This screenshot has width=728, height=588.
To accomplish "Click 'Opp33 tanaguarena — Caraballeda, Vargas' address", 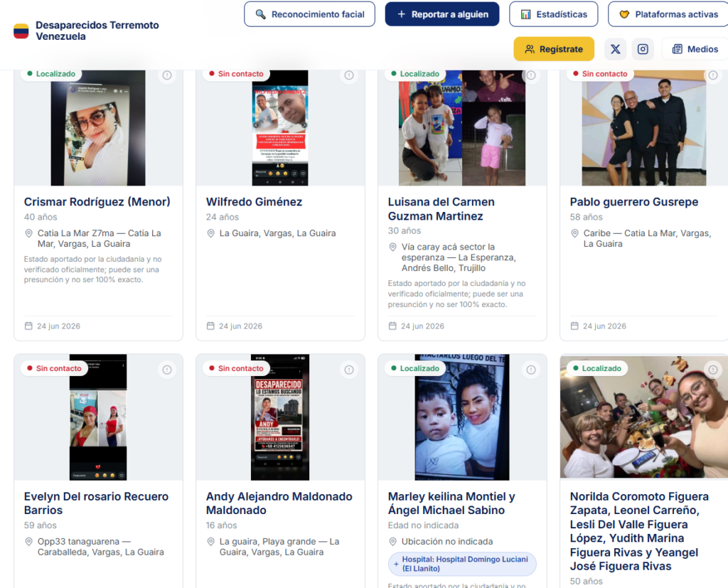I will 101,547.
